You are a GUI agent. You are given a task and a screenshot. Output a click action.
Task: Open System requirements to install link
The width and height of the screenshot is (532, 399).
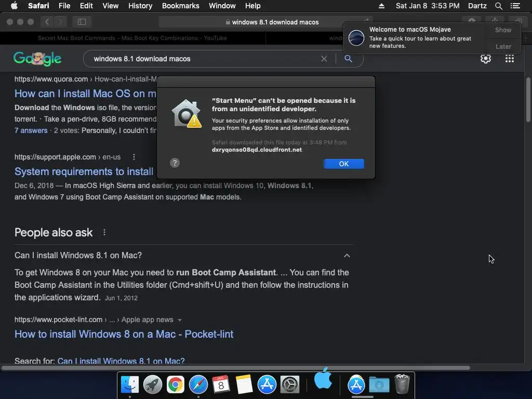[x=84, y=171]
